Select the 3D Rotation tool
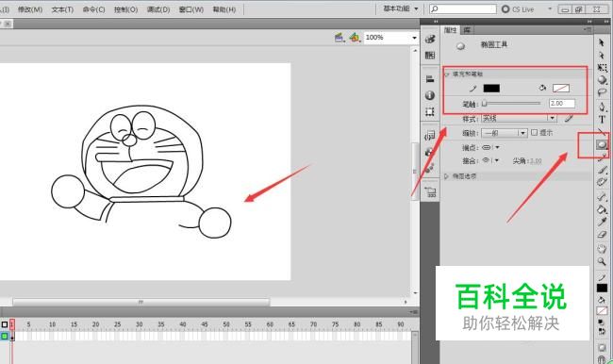 point(602,80)
